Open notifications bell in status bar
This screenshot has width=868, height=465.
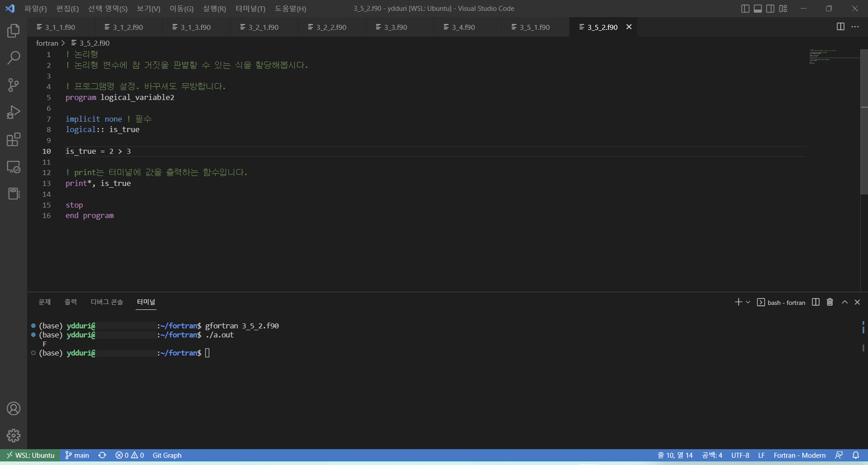(x=855, y=455)
